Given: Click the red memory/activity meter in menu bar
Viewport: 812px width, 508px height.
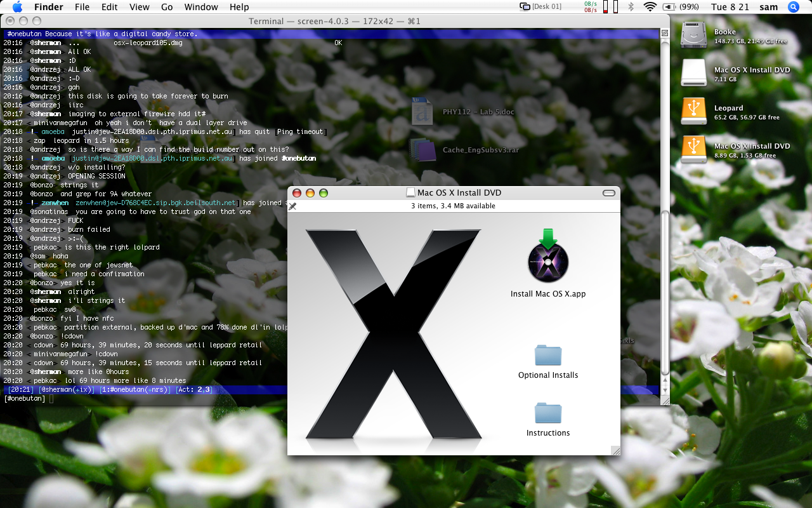Looking at the screenshot, I should (605, 7).
